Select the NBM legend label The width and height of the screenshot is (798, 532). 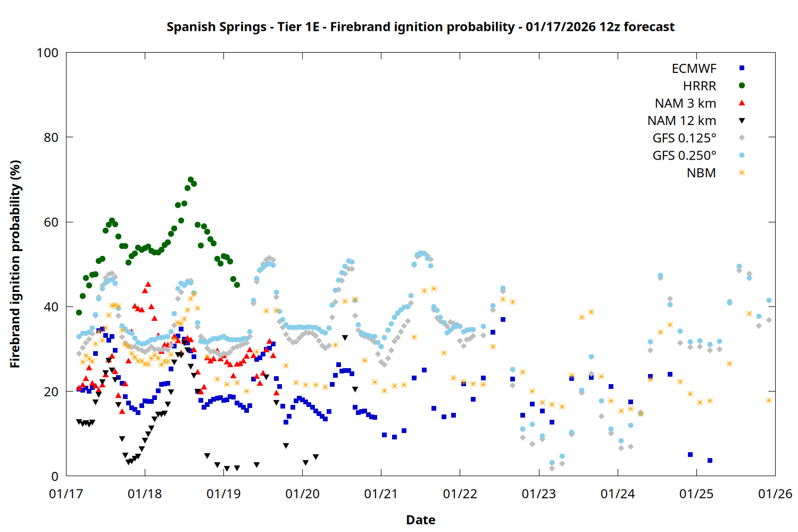701,173
